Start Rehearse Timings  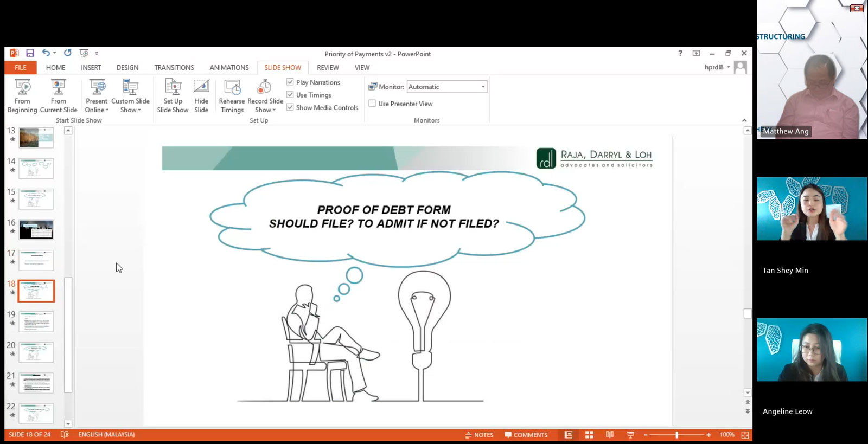pos(232,96)
